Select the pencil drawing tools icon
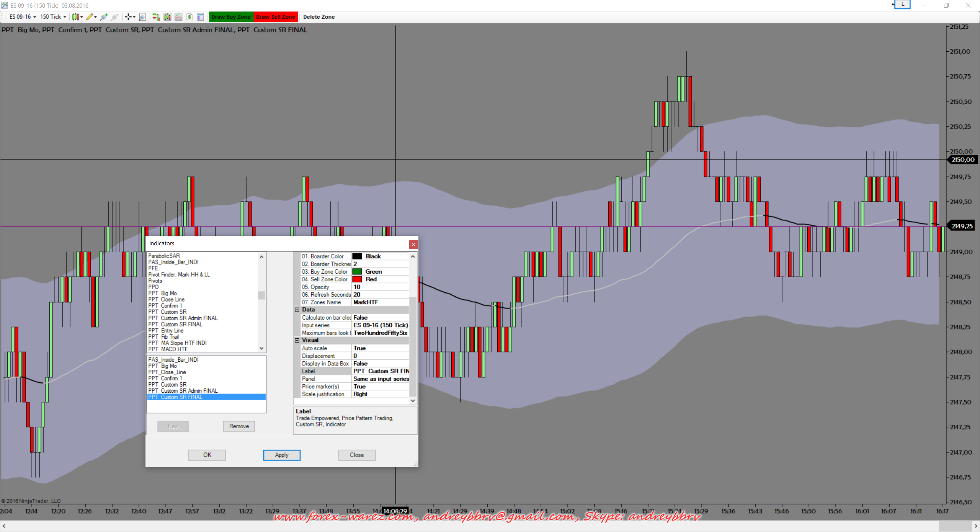 point(90,17)
